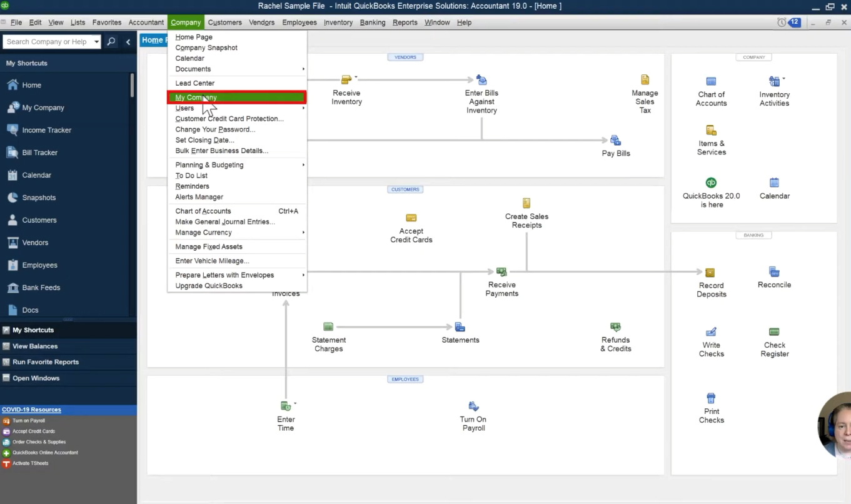Open the Reports menu
This screenshot has width=851, height=504.
405,23
